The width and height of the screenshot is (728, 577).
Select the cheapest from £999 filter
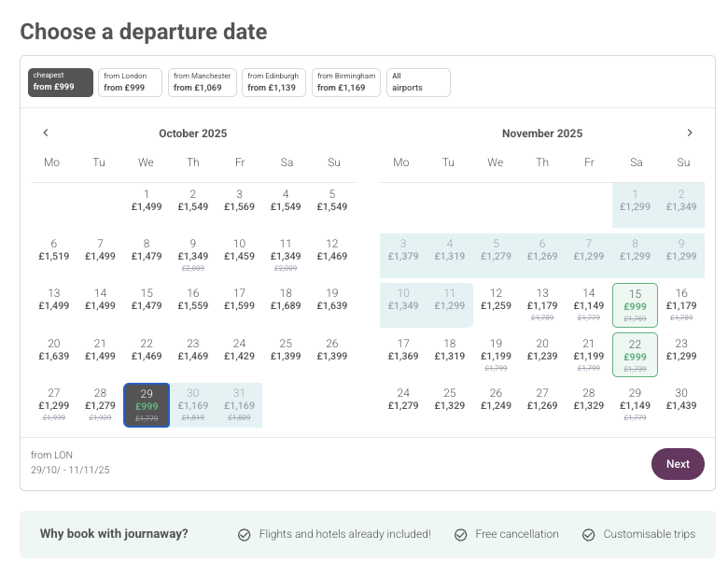point(61,82)
